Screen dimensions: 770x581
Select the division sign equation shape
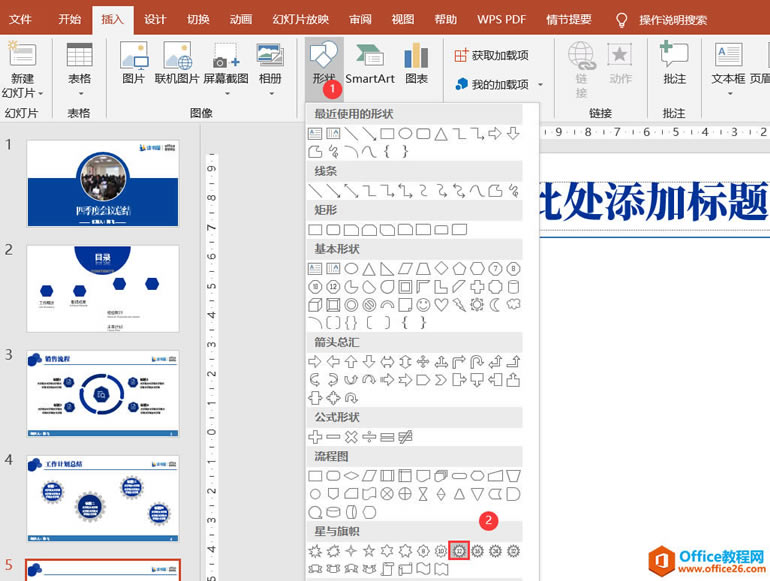click(x=369, y=437)
